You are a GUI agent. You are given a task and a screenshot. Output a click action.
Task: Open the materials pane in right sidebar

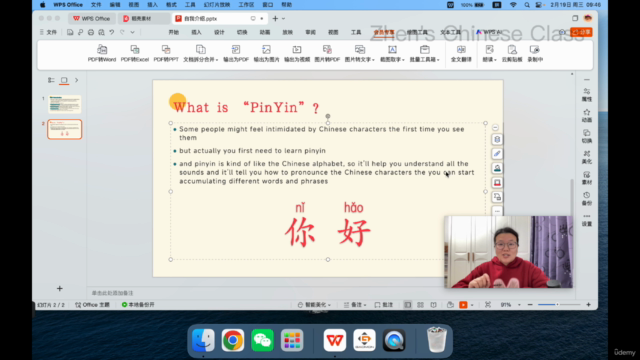coord(587,178)
